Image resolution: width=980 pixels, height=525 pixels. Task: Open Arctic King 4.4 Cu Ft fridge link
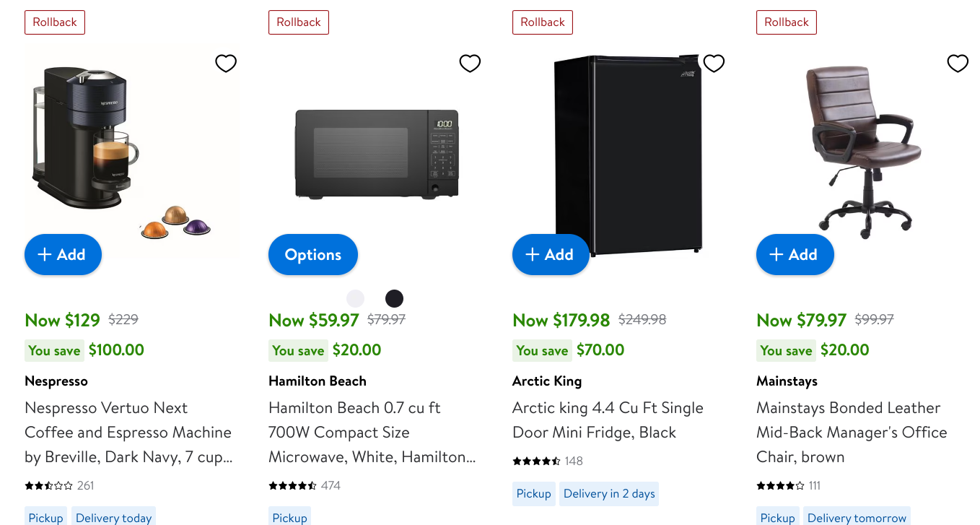(607, 420)
